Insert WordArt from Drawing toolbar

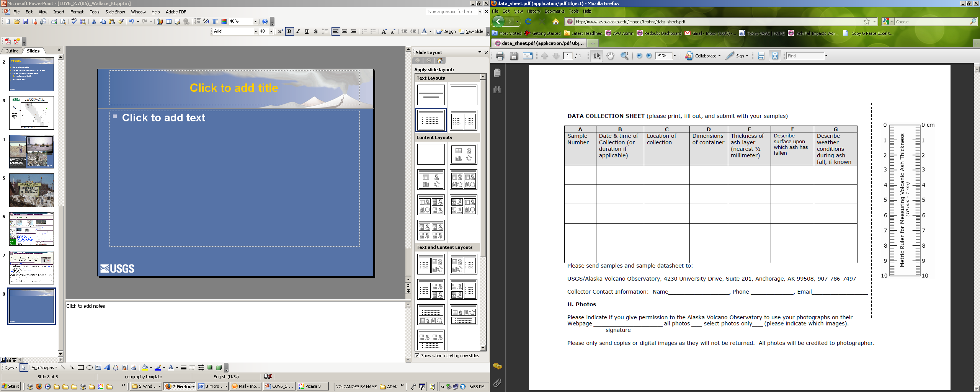click(107, 367)
